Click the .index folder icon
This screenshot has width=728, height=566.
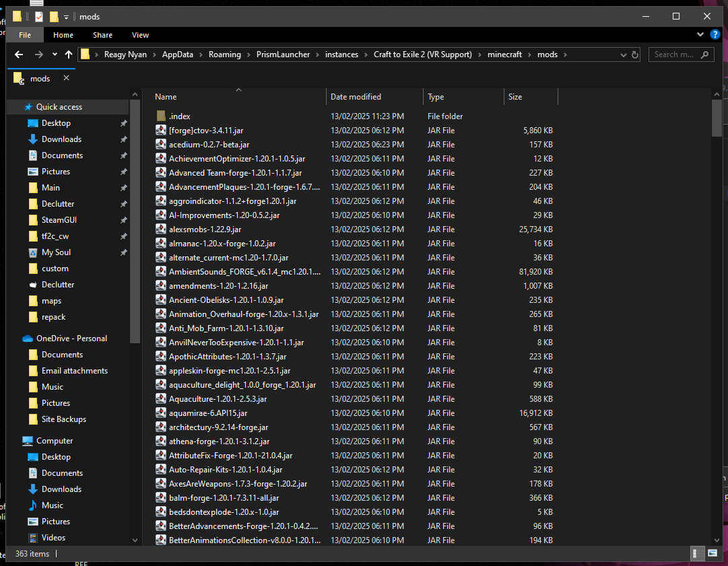(161, 116)
